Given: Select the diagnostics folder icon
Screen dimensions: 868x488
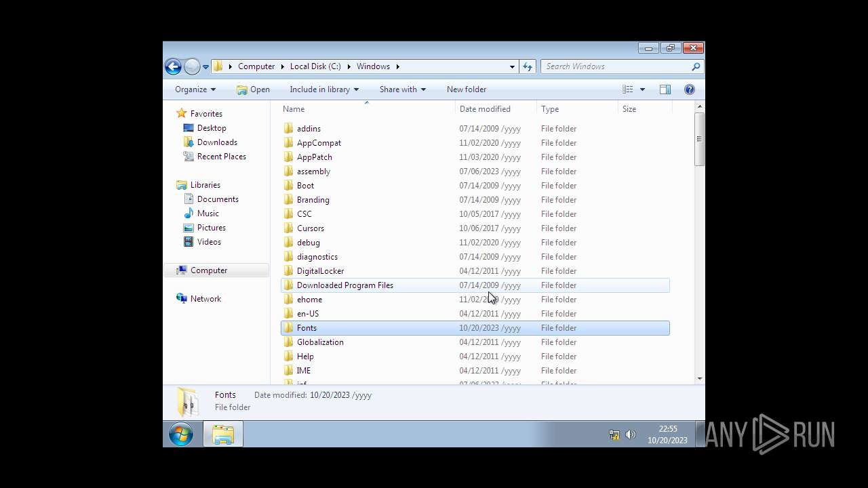Looking at the screenshot, I should 288,257.
